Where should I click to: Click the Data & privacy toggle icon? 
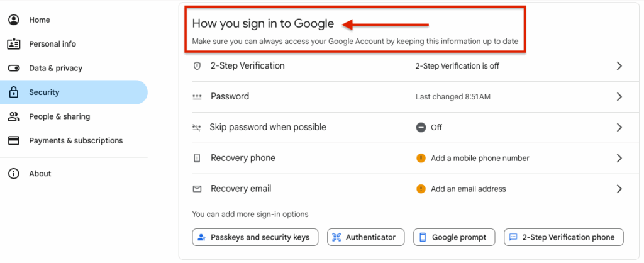click(x=14, y=68)
